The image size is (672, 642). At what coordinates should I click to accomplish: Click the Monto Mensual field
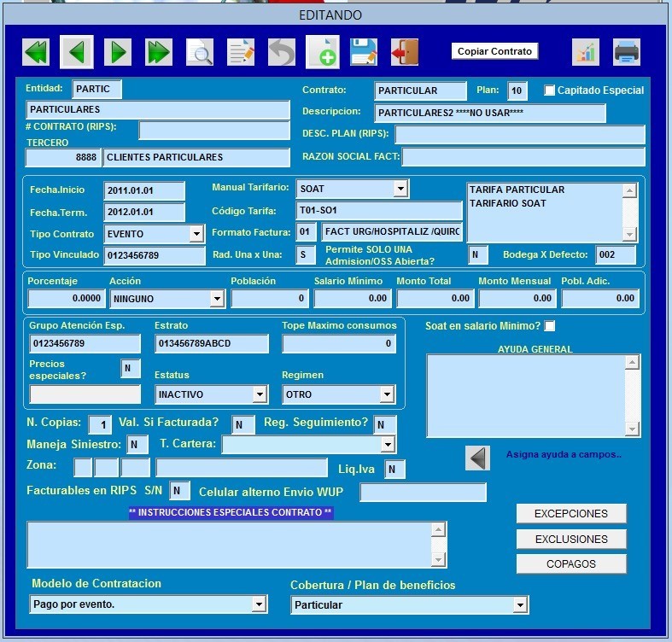pos(517,298)
